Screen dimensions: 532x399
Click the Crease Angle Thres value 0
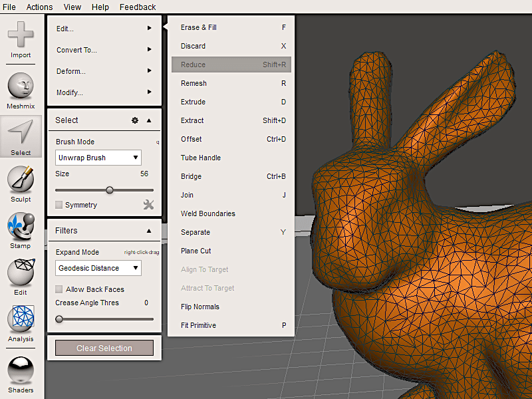(146, 303)
